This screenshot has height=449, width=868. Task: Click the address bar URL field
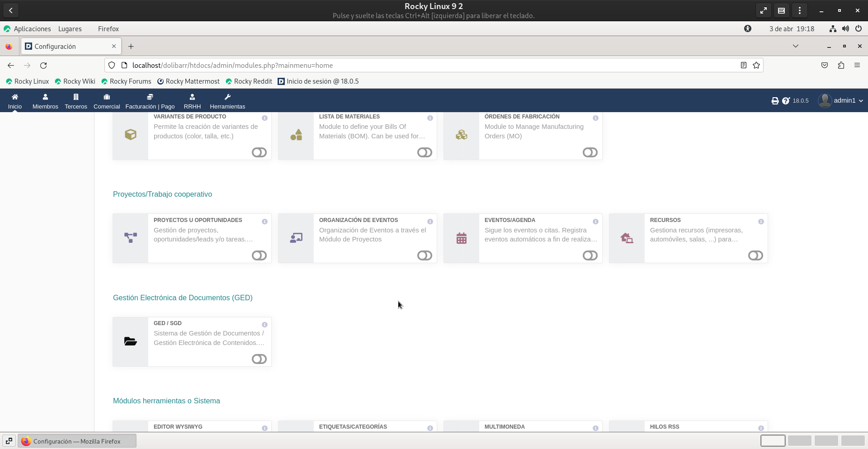point(407,66)
